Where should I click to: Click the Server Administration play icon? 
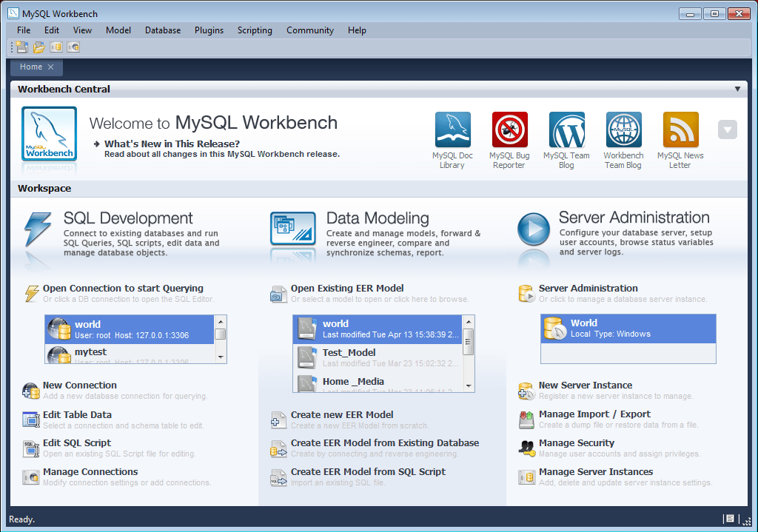(x=534, y=229)
